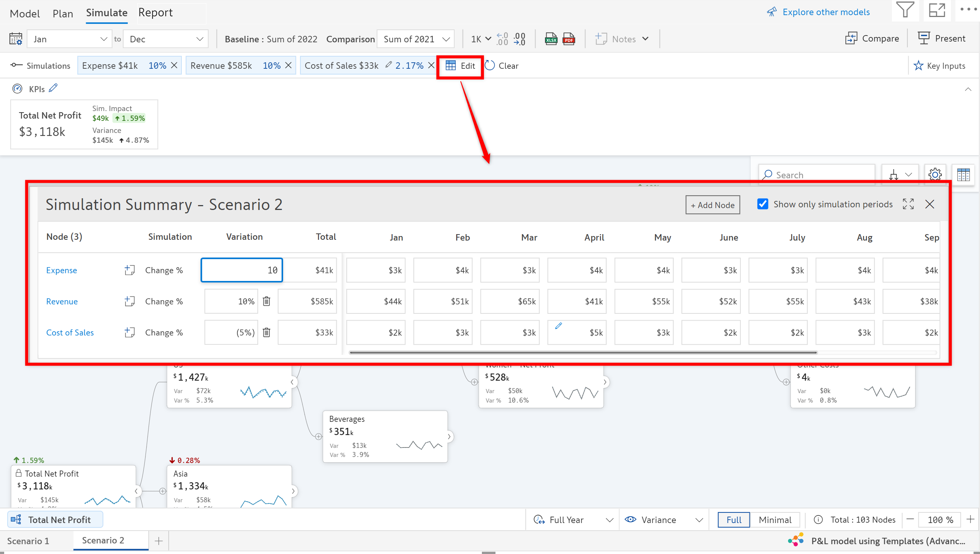Click the Add Node button
This screenshot has width=980, height=554.
[712, 205]
